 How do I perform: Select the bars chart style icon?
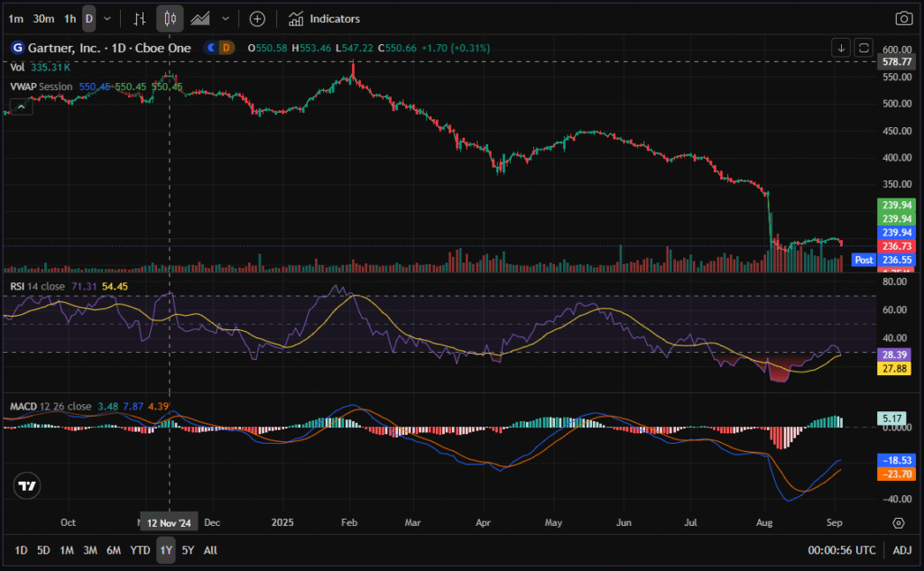pos(139,18)
